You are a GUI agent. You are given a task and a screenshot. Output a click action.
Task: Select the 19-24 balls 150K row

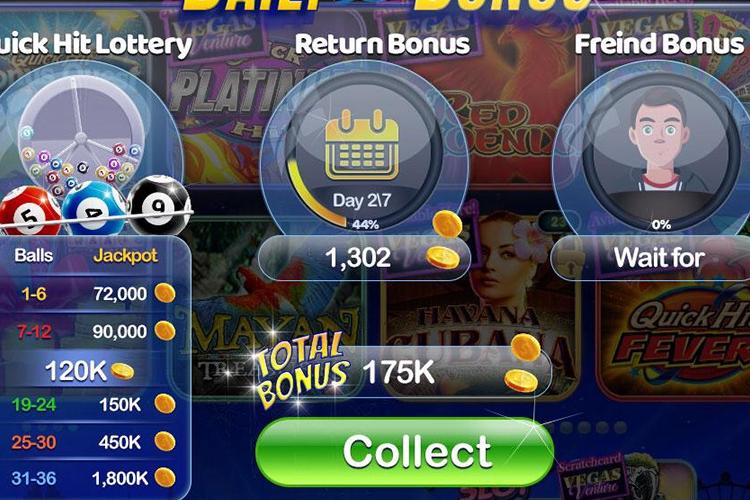[93, 405]
